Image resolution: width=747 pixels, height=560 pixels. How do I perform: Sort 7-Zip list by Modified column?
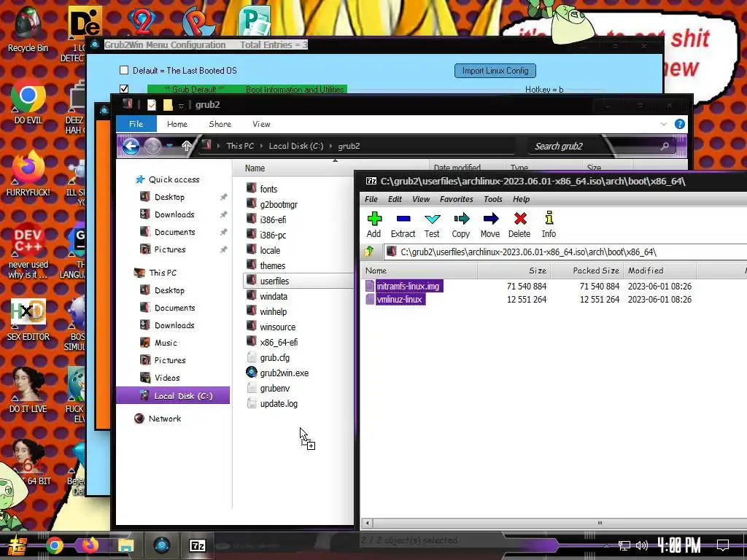(659, 271)
